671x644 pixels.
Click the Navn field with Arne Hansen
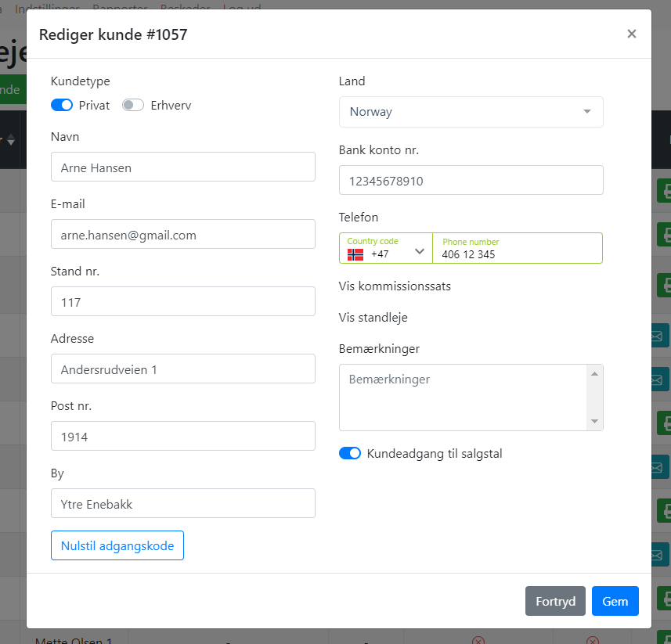[182, 167]
